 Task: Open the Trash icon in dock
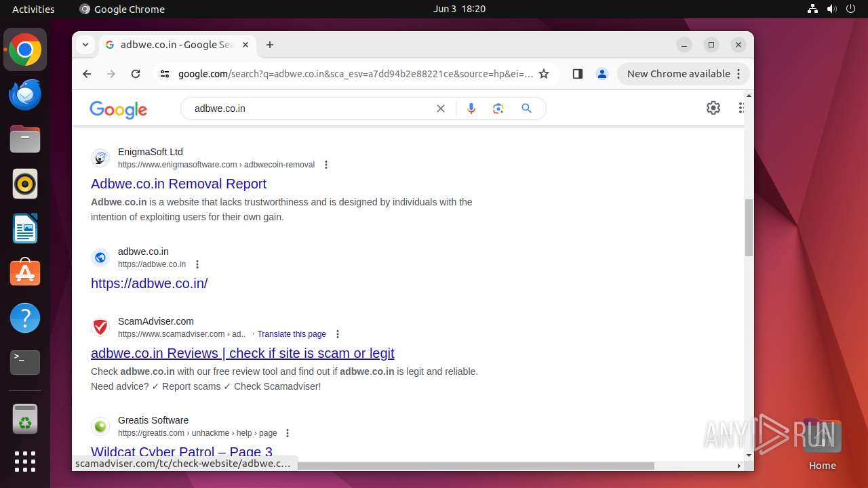(x=25, y=419)
